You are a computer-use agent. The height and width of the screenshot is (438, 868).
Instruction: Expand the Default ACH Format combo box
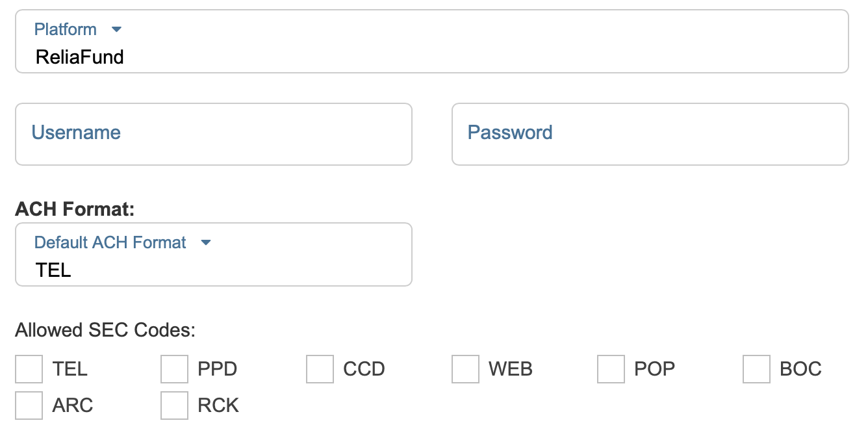[x=213, y=255]
